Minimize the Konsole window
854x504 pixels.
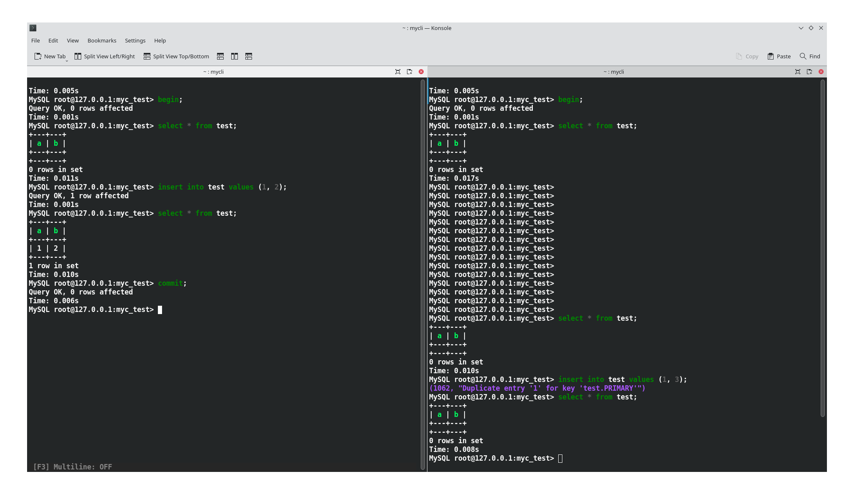(x=801, y=28)
